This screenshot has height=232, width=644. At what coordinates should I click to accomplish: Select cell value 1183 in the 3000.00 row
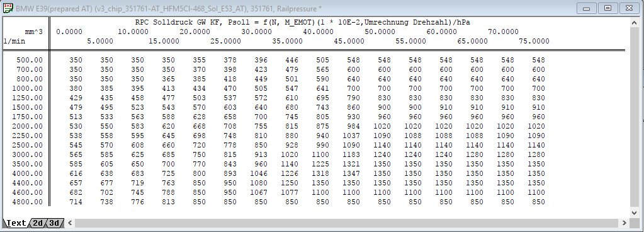tap(351, 154)
